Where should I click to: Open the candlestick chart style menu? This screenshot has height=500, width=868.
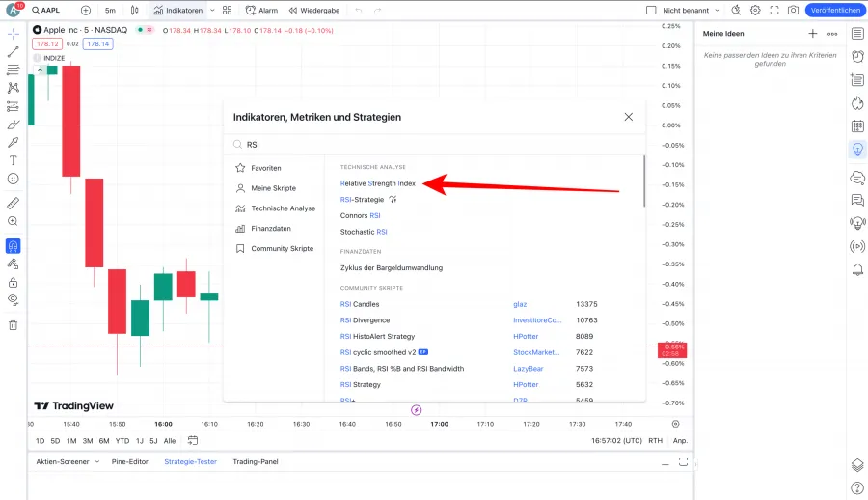click(x=134, y=10)
